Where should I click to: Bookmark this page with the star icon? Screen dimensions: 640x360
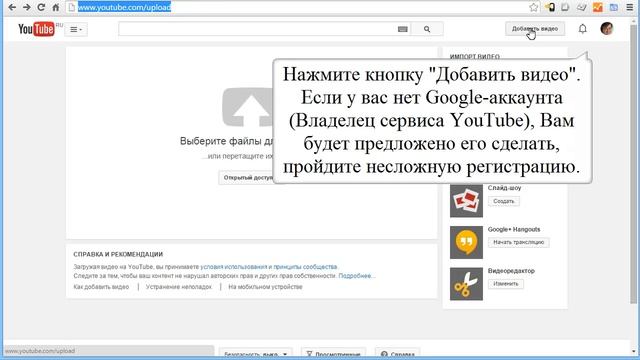coord(533,7)
